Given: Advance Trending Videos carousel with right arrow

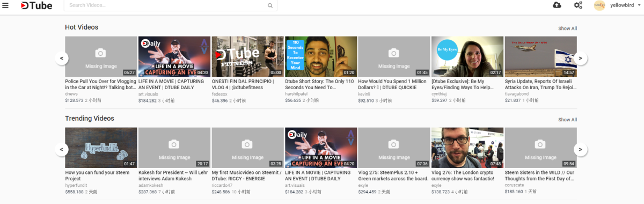Looking at the screenshot, I should (580, 149).
